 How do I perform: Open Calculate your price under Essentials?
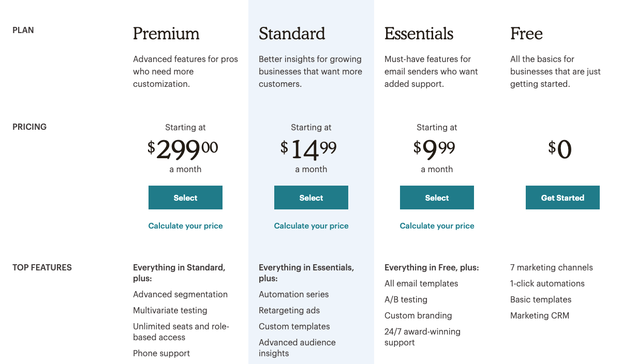pos(437,226)
